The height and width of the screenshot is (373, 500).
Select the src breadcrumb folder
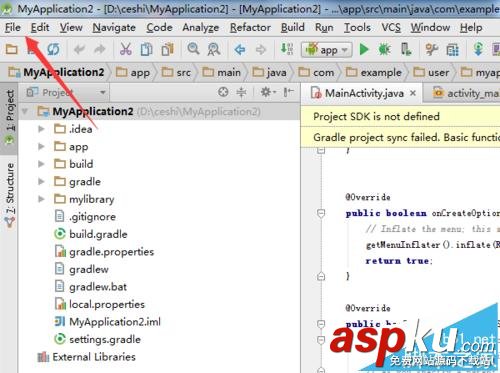point(176,72)
